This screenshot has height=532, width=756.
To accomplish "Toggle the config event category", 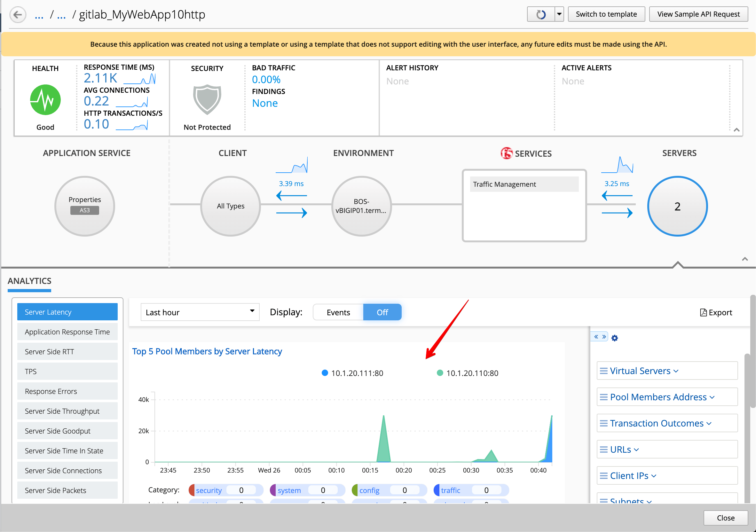I will point(389,490).
